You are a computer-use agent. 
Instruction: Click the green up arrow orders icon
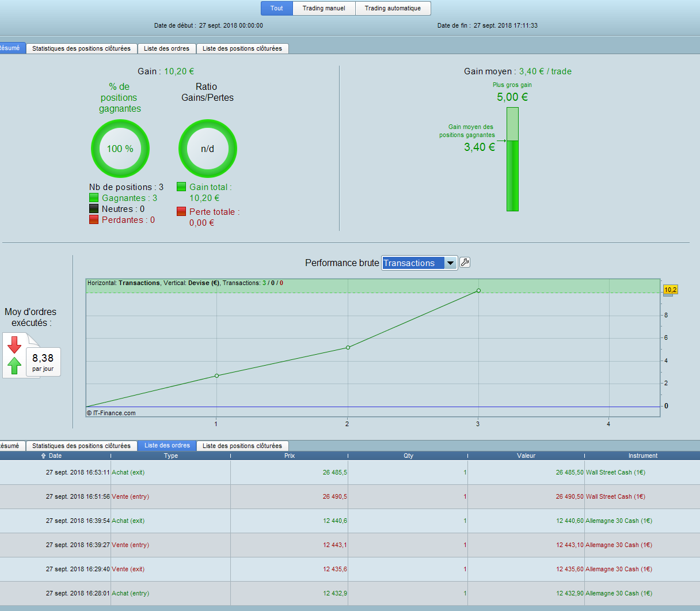(x=14, y=365)
